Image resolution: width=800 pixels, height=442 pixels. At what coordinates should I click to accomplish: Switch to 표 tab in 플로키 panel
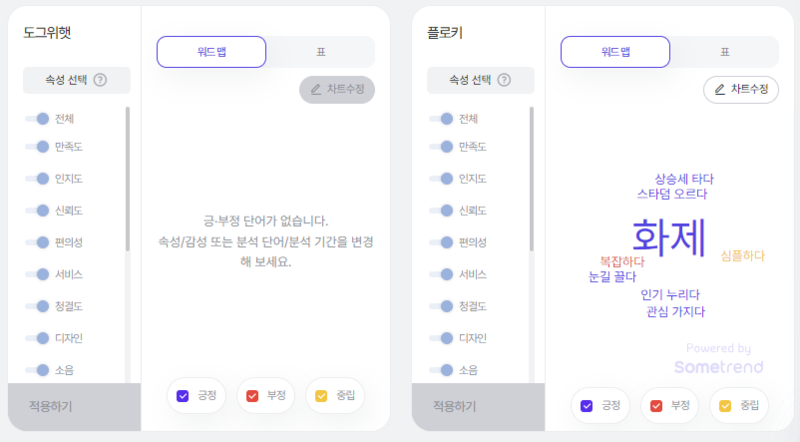click(724, 52)
